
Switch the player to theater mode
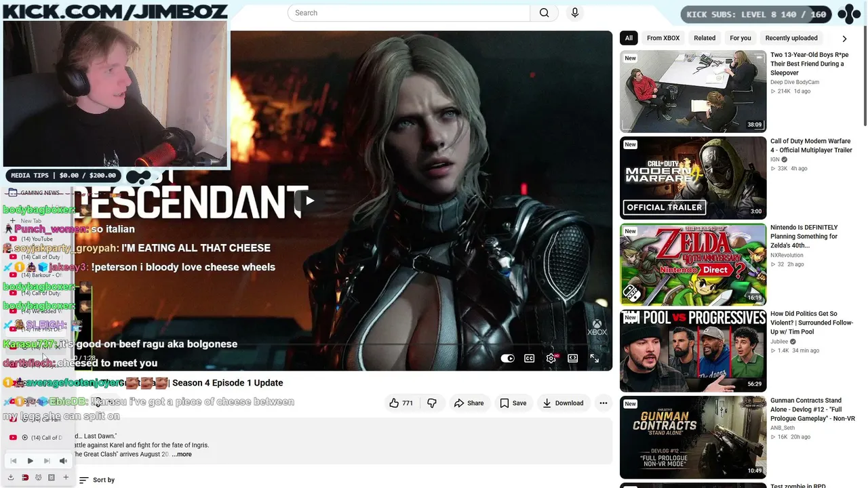point(572,359)
